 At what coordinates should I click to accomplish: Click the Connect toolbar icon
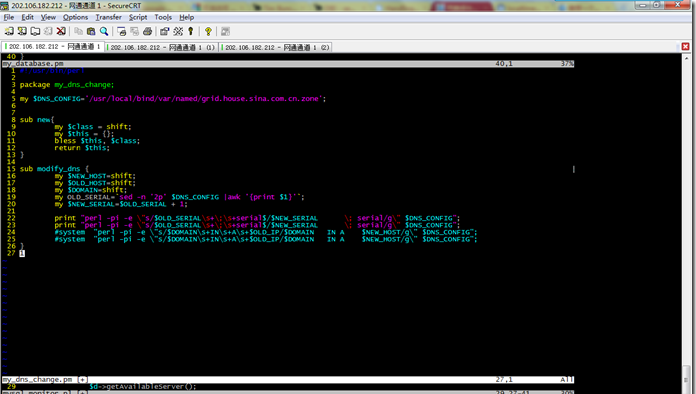(9, 31)
